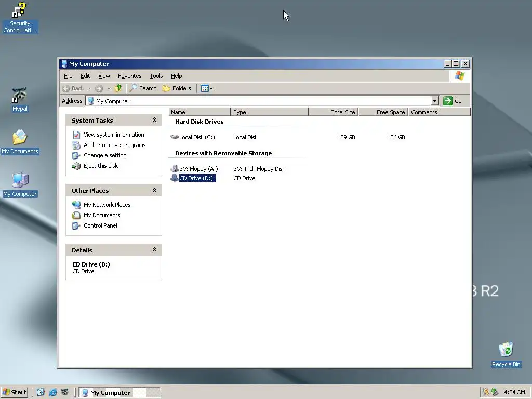
Task: Select My Documents desktop icon
Action: pyautogui.click(x=20, y=142)
